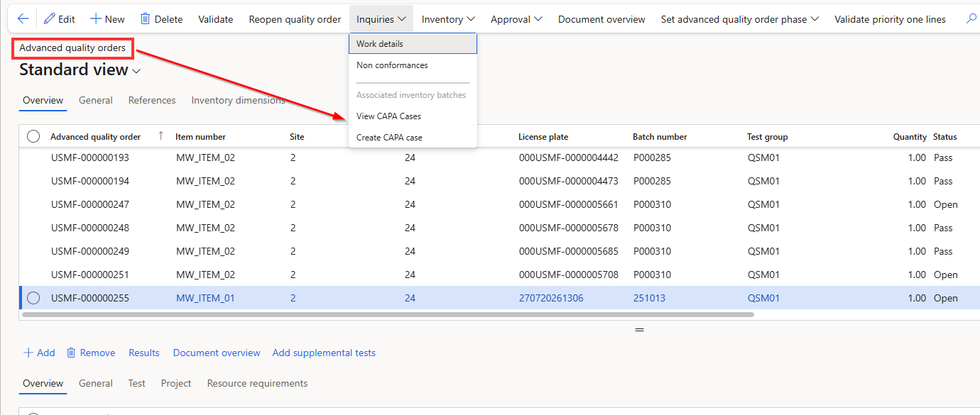Click the Validate button
The width and height of the screenshot is (980, 415).
(x=216, y=19)
